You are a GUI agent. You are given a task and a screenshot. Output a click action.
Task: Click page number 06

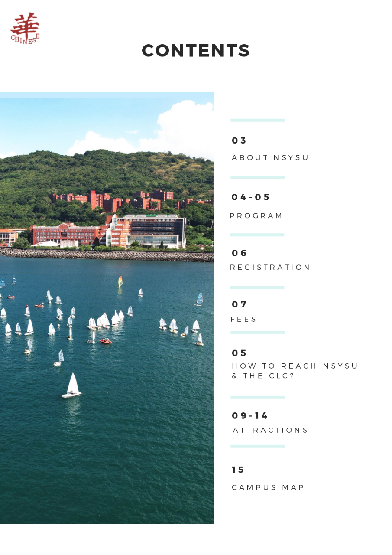coord(239,253)
